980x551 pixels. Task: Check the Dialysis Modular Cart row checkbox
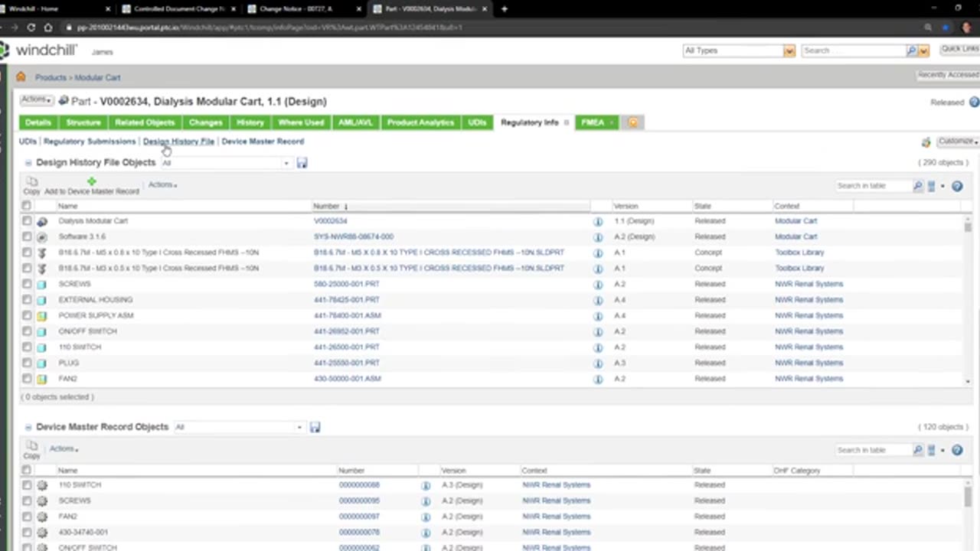coord(27,221)
